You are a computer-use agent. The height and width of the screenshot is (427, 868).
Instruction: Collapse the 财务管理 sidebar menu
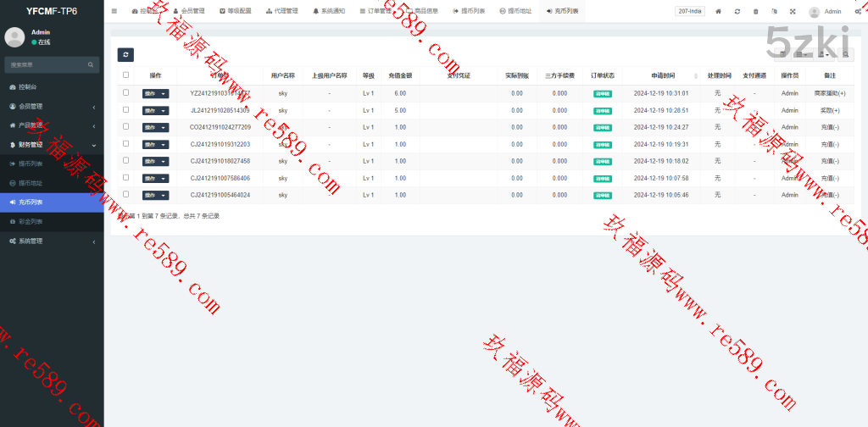coord(51,145)
